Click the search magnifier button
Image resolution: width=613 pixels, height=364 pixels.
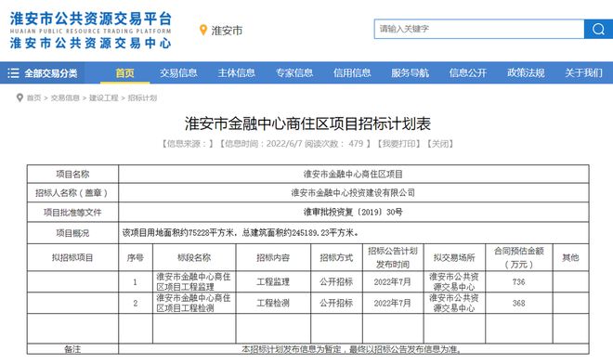tap(598, 29)
